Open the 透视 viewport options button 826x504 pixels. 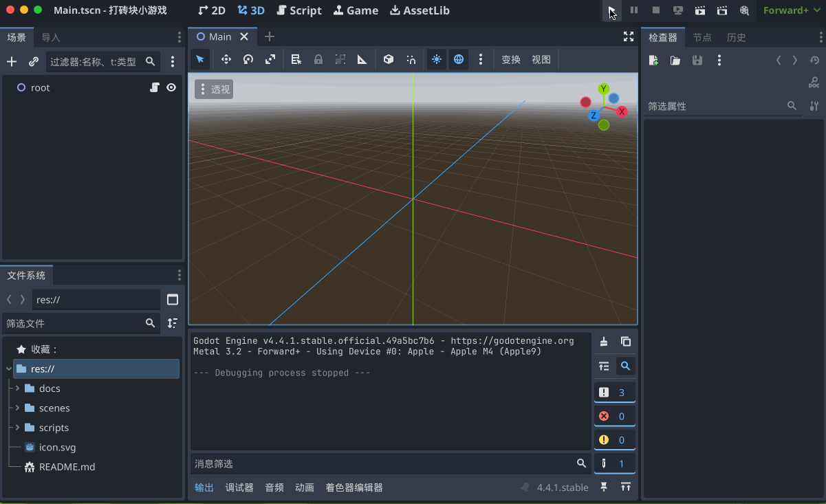point(214,89)
